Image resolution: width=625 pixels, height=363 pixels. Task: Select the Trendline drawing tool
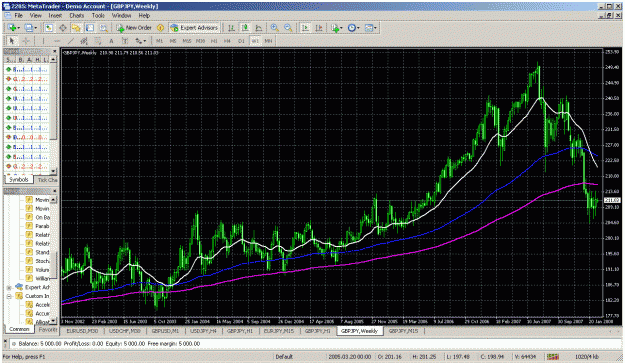[71, 41]
